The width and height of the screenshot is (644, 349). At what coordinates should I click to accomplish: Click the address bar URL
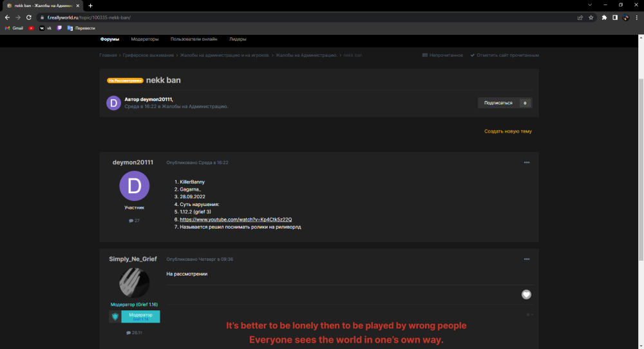[89, 17]
